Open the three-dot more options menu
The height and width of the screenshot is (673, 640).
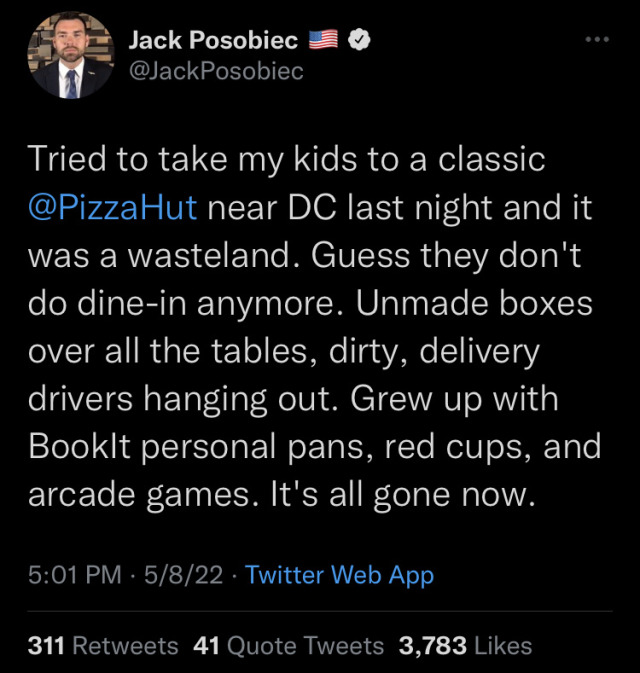click(596, 40)
